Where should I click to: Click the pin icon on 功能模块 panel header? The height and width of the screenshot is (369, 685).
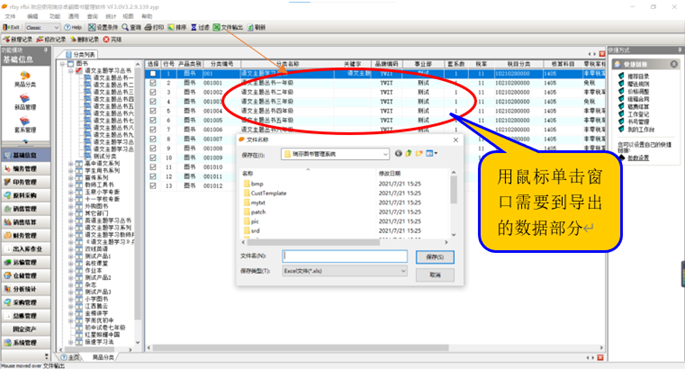(x=46, y=50)
